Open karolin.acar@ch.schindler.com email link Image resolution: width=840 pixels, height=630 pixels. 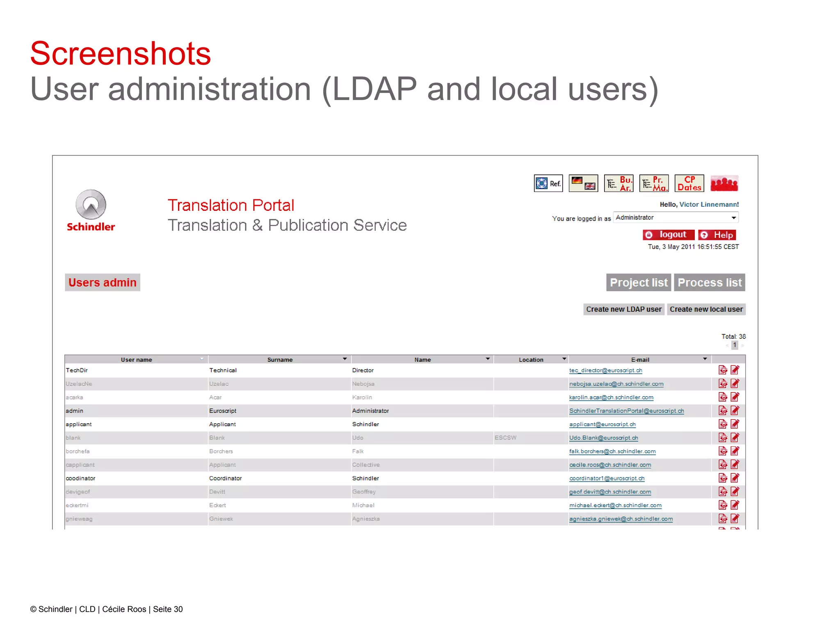612,397
